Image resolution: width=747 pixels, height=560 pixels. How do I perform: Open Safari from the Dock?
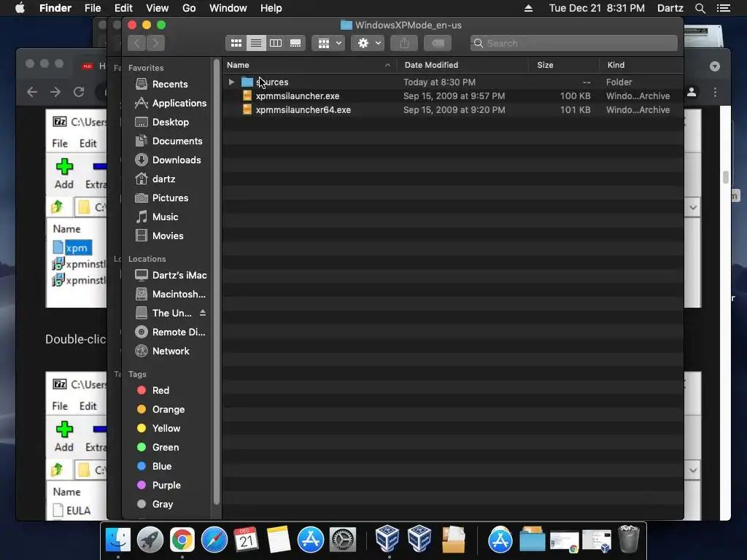click(214, 540)
